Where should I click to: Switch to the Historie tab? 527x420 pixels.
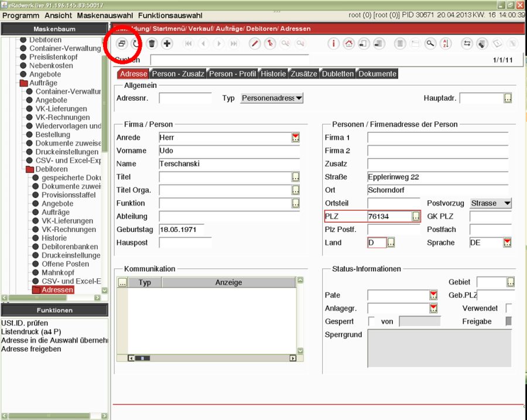273,74
